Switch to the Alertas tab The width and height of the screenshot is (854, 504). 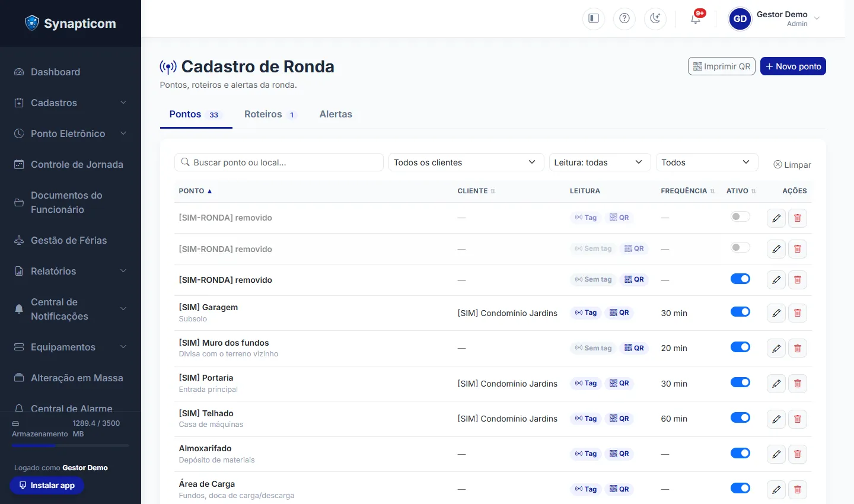point(336,114)
